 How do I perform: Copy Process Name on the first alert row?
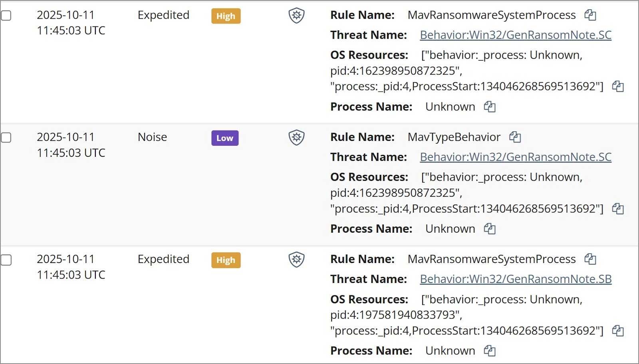point(490,107)
